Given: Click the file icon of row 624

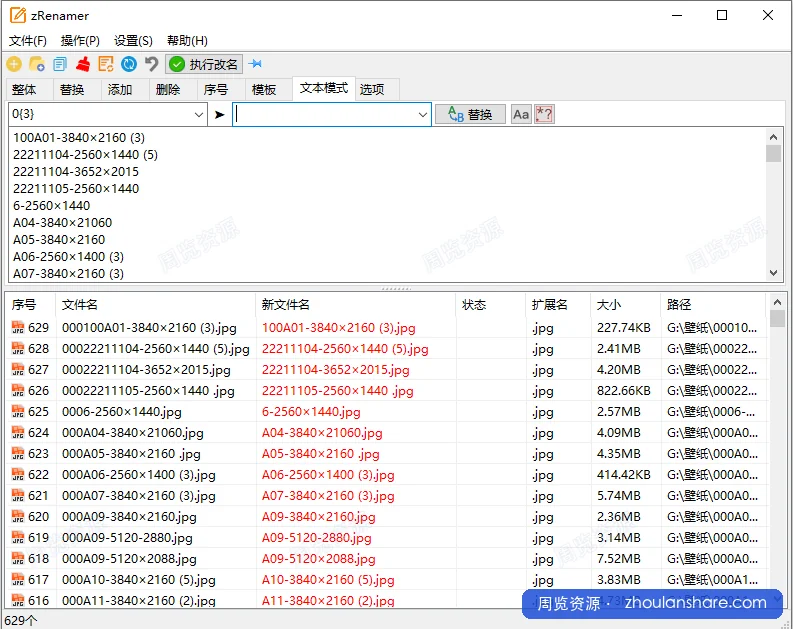Looking at the screenshot, I should [18, 433].
